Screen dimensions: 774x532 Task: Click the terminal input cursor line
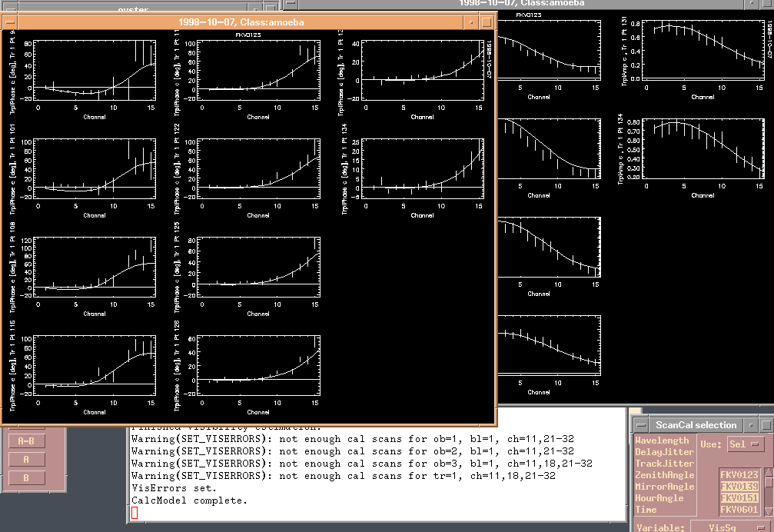[x=135, y=513]
